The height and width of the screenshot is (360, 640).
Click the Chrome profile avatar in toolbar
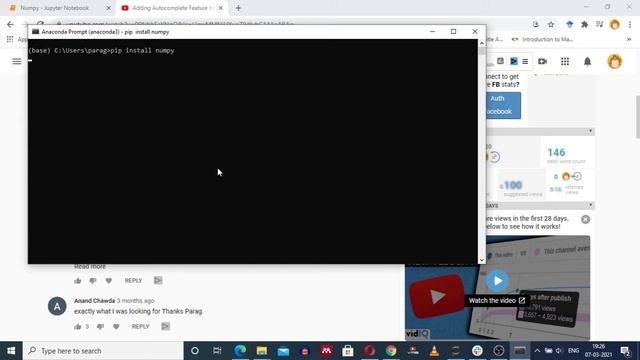615,24
